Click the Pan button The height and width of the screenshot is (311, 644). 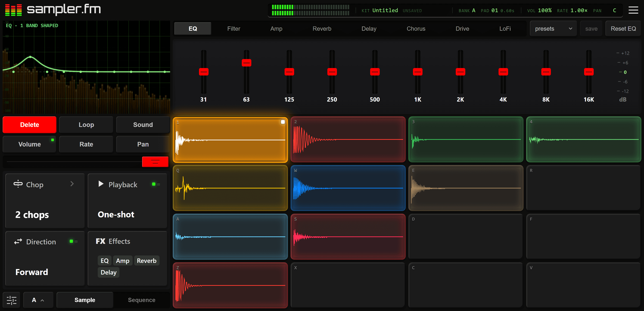(x=143, y=144)
